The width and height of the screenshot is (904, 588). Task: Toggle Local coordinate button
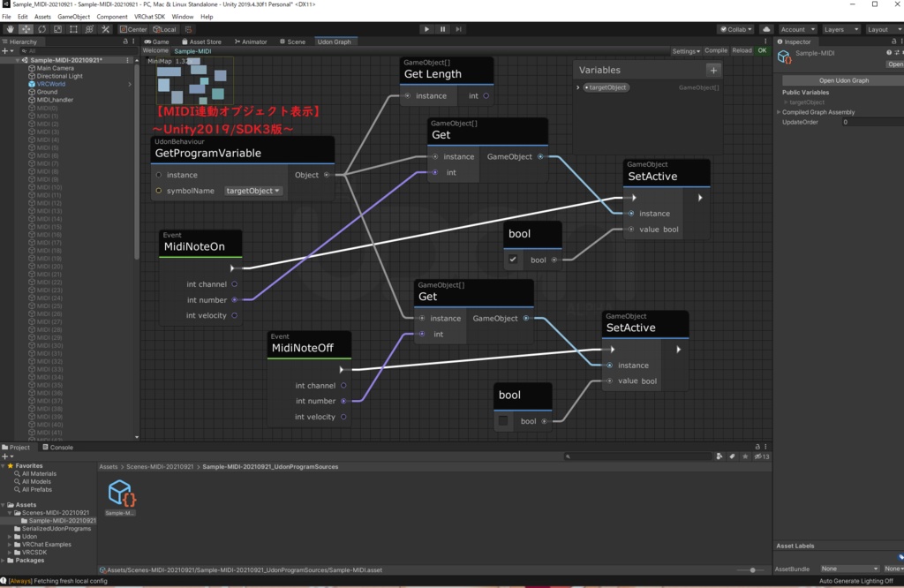click(x=165, y=29)
